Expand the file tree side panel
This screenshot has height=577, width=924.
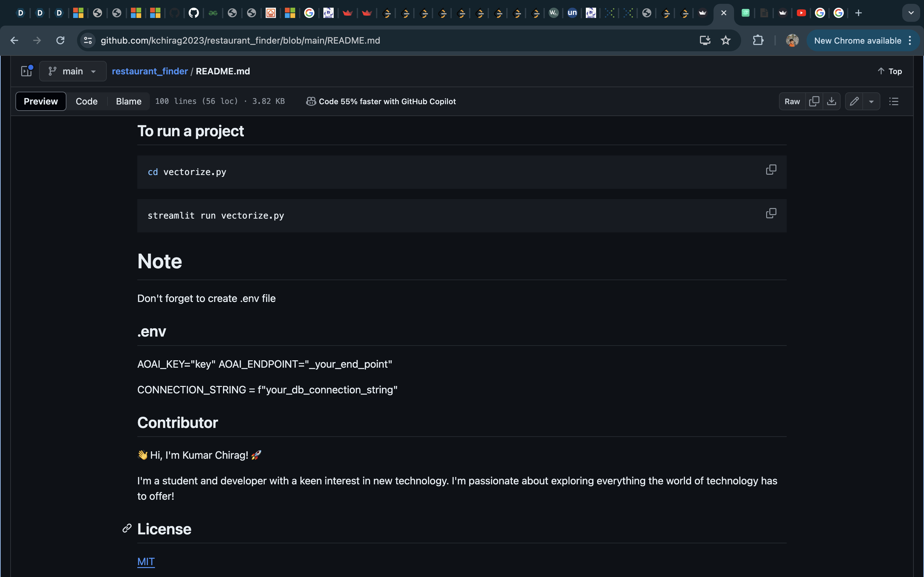pos(26,71)
